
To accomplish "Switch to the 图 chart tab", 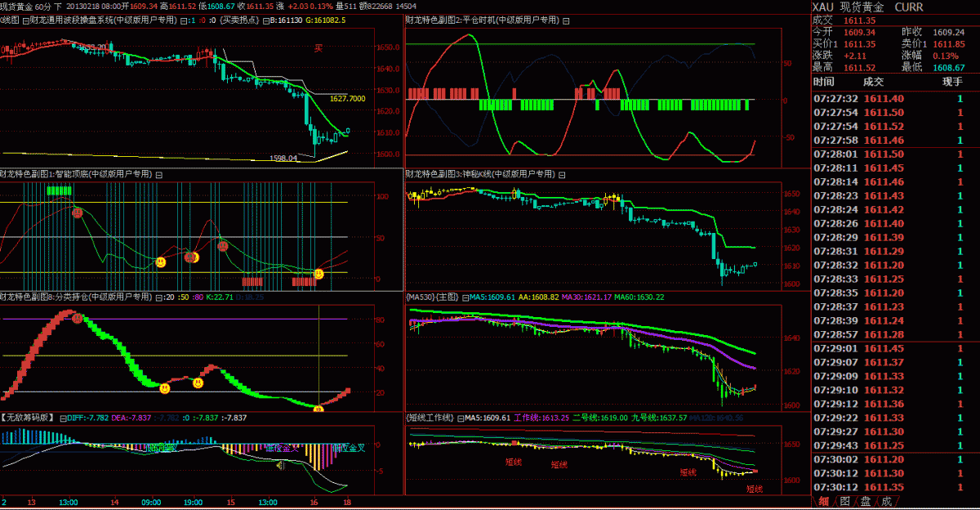I will point(844,501).
